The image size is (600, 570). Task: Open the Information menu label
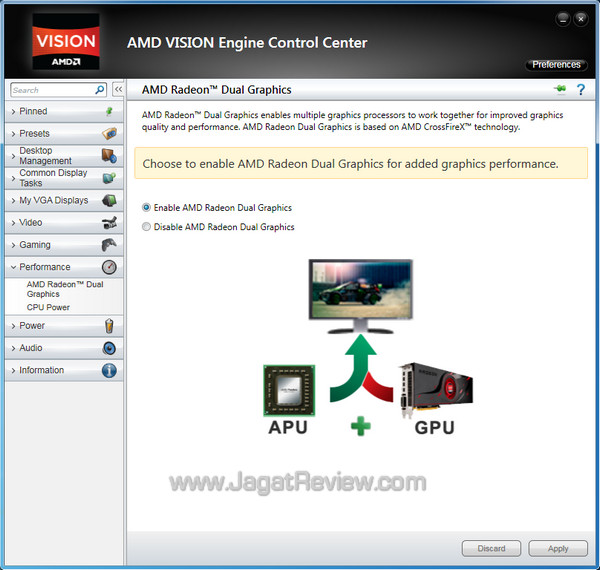coord(42,370)
